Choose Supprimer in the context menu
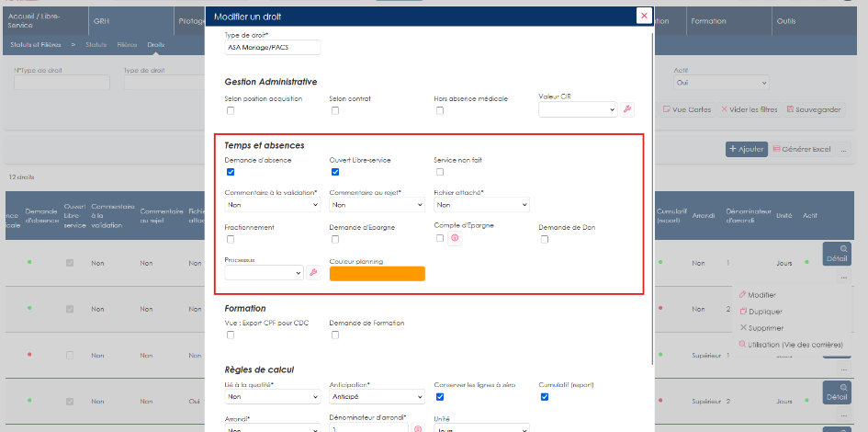The width and height of the screenshot is (868, 432). point(761,328)
